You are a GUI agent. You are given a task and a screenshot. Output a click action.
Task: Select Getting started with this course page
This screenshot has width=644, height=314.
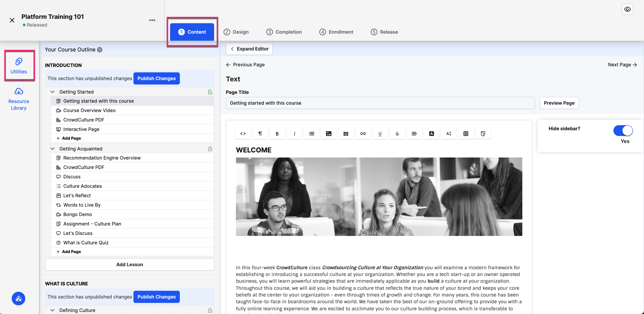click(x=132, y=101)
